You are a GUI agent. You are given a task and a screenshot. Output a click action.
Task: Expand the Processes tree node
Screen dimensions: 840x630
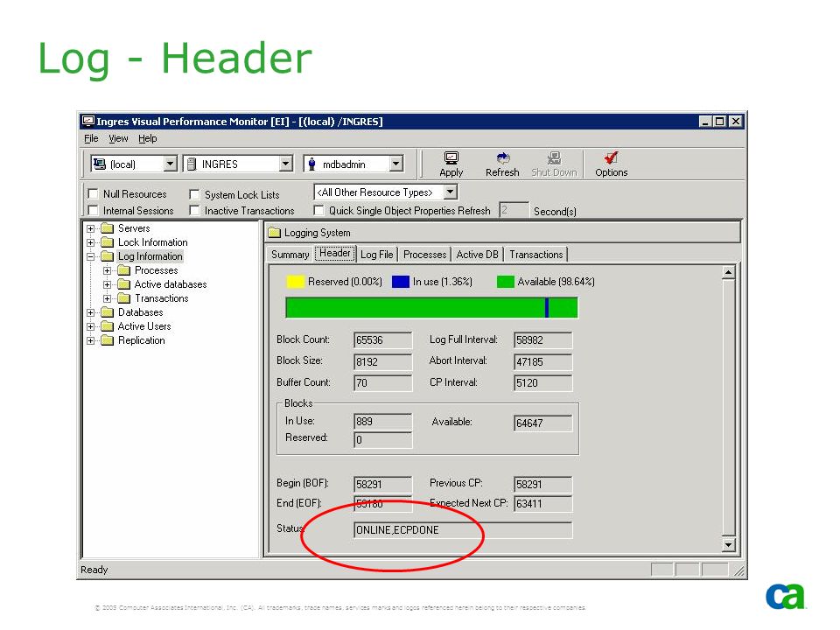point(107,270)
